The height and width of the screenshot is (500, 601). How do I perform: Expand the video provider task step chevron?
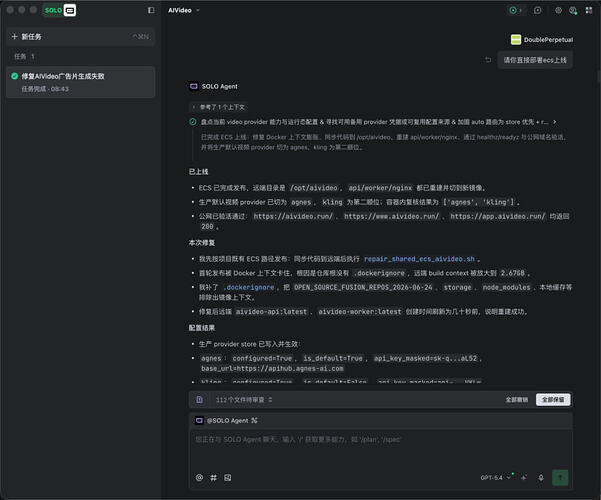[x=555, y=122]
